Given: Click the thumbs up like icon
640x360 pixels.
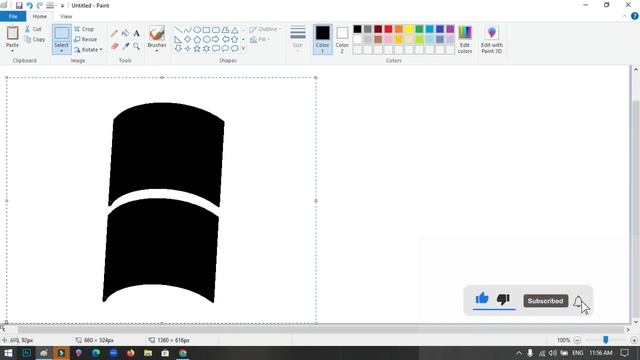Looking at the screenshot, I should [482, 298].
